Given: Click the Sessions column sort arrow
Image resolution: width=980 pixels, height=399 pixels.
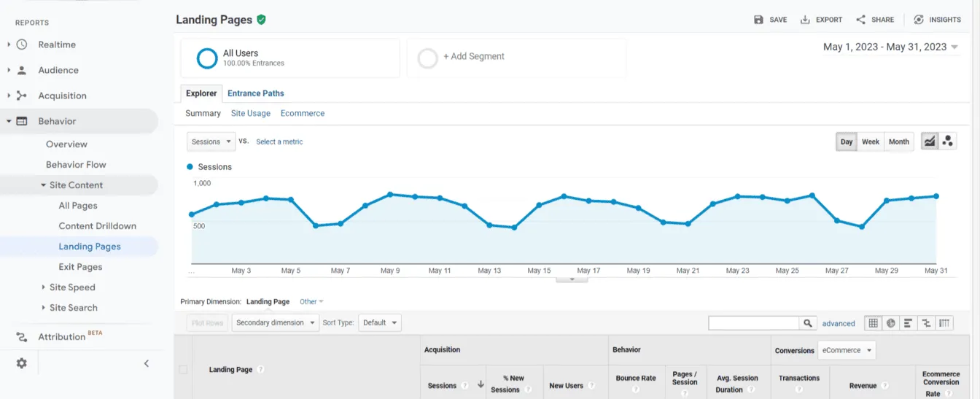Looking at the screenshot, I should pyautogui.click(x=481, y=384).
